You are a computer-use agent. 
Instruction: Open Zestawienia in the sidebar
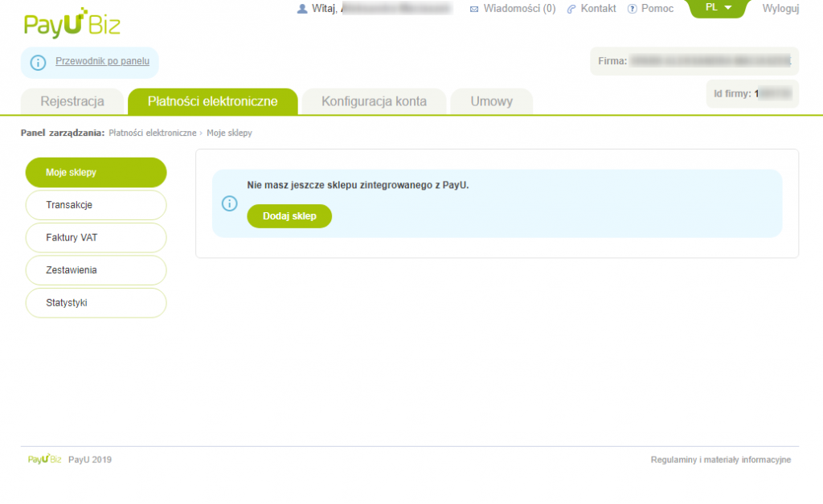[96, 270]
